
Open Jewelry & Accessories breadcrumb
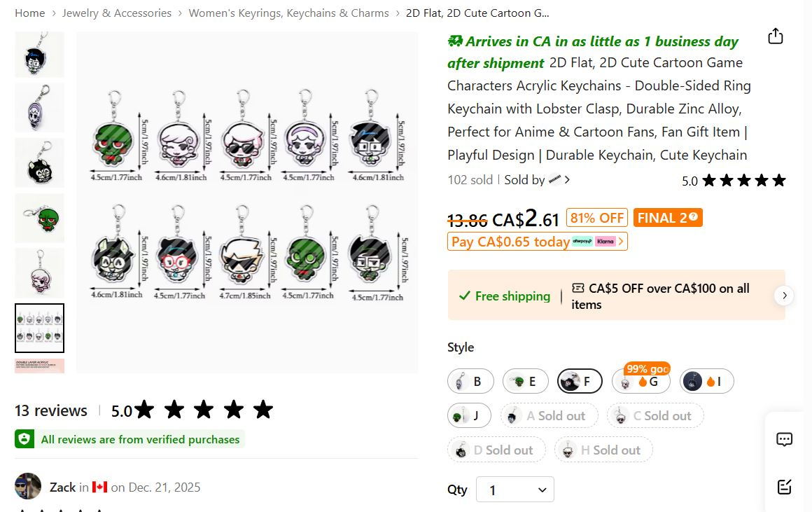[116, 13]
